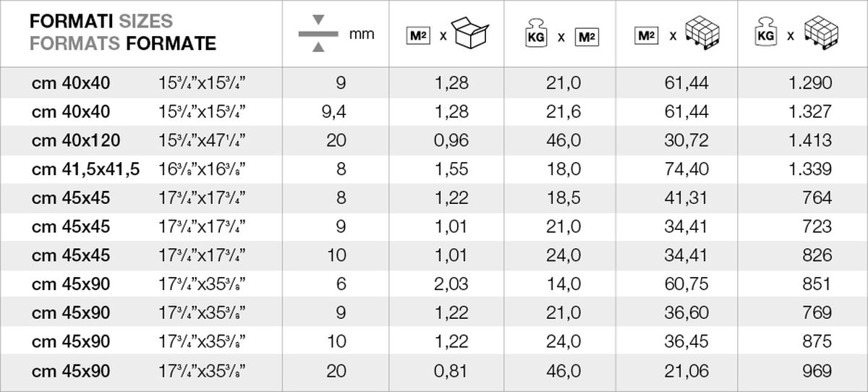This screenshot has height=392, width=868.
Task: Click the thickness icon beside mm
Action: point(318,33)
